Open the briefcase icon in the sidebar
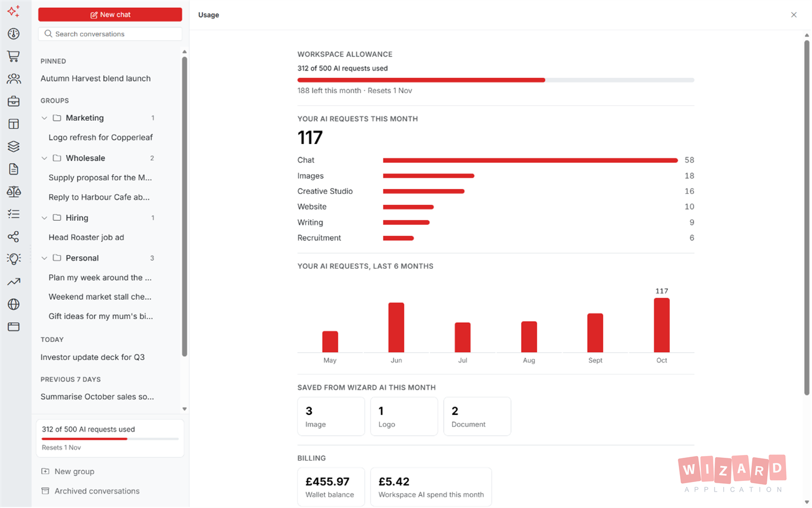Screen dimensions: 812x508 click(14, 102)
